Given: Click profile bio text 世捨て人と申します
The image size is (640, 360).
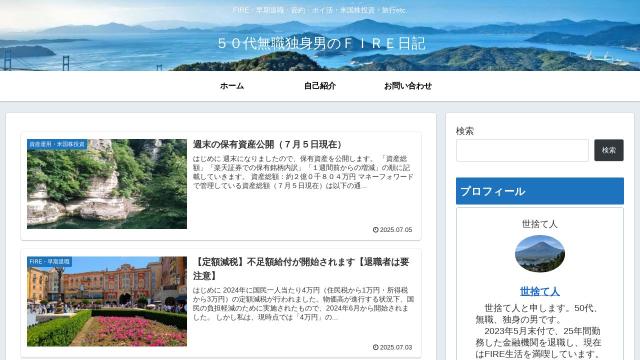Looking at the screenshot, I should (540, 331).
